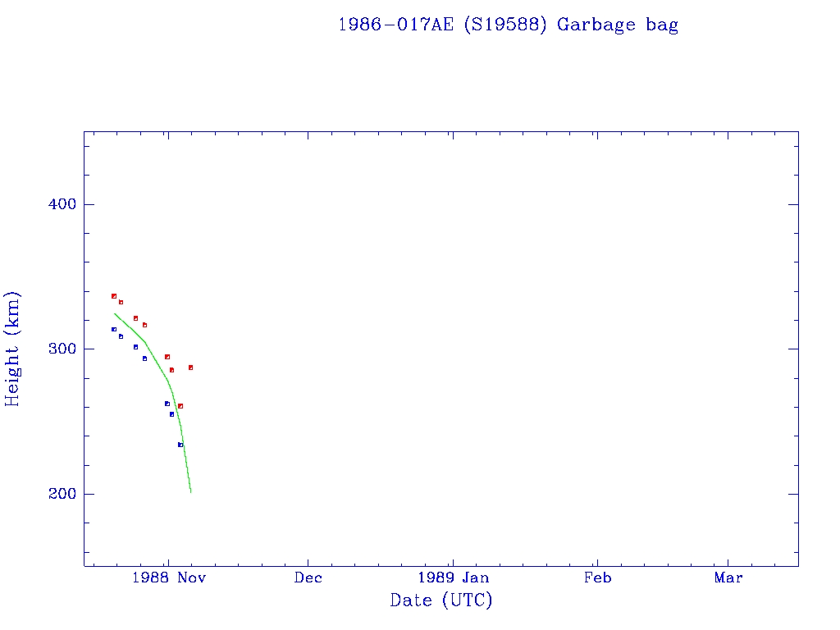
Task: Pick the highest red data marker
Action: pyautogui.click(x=114, y=296)
